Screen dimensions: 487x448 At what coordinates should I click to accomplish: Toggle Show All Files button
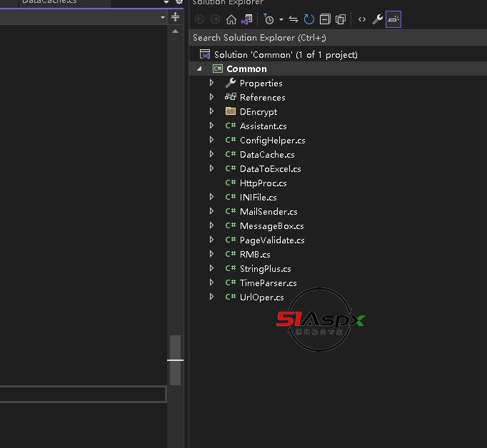click(x=341, y=19)
